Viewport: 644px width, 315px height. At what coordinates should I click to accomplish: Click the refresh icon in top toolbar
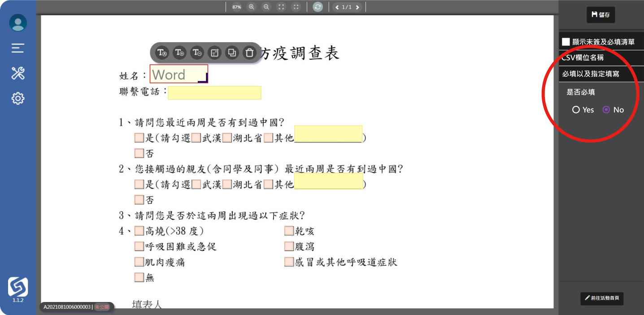point(318,7)
